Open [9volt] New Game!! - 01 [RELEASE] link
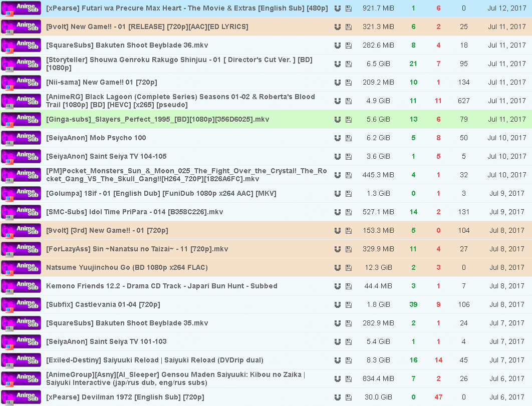532x406 pixels. coord(147,27)
